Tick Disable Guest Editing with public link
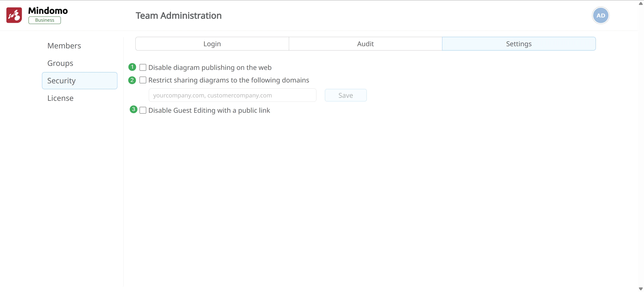The width and height of the screenshot is (644, 292). click(143, 110)
